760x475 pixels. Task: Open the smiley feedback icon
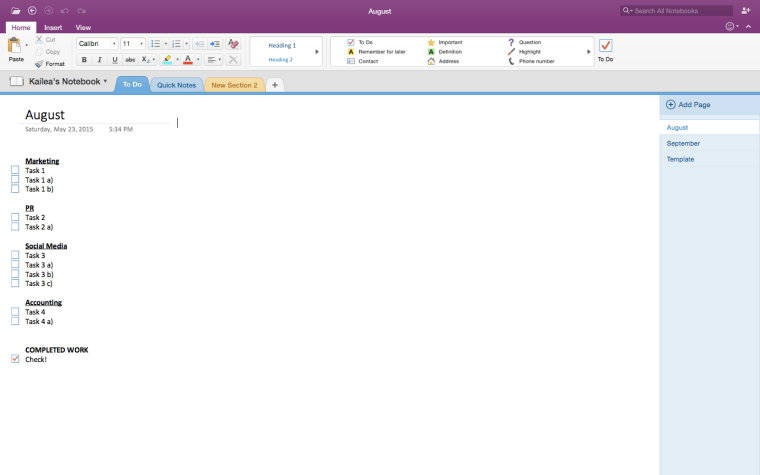729,27
